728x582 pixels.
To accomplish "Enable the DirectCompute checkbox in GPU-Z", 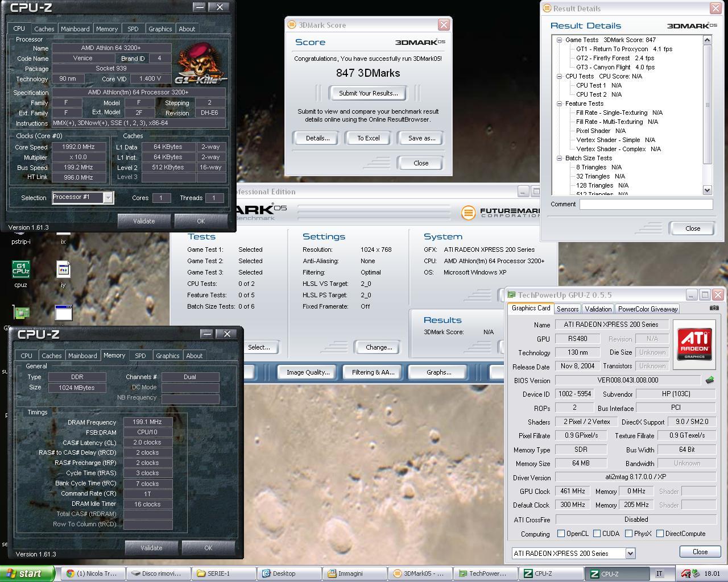I will coord(660,534).
